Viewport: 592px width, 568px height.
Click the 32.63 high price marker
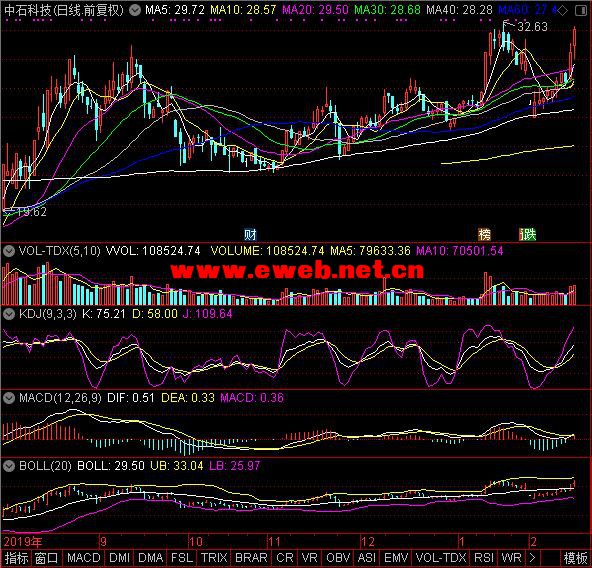click(x=532, y=27)
